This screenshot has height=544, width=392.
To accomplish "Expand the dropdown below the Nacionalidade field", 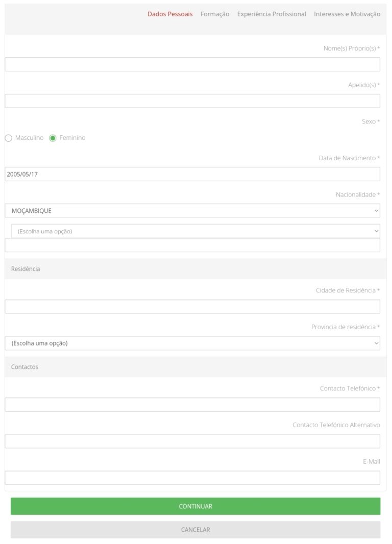I will pyautogui.click(x=195, y=231).
